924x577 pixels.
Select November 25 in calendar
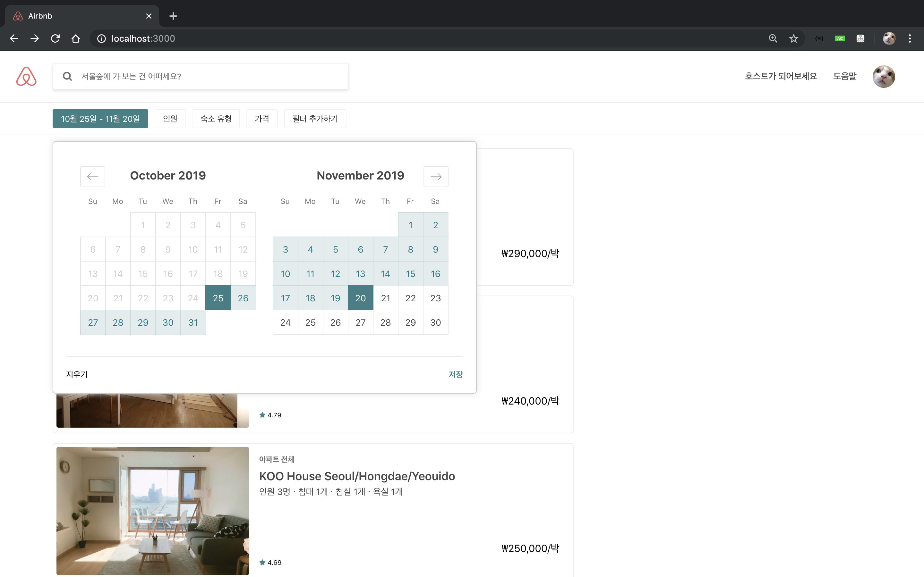(x=310, y=322)
